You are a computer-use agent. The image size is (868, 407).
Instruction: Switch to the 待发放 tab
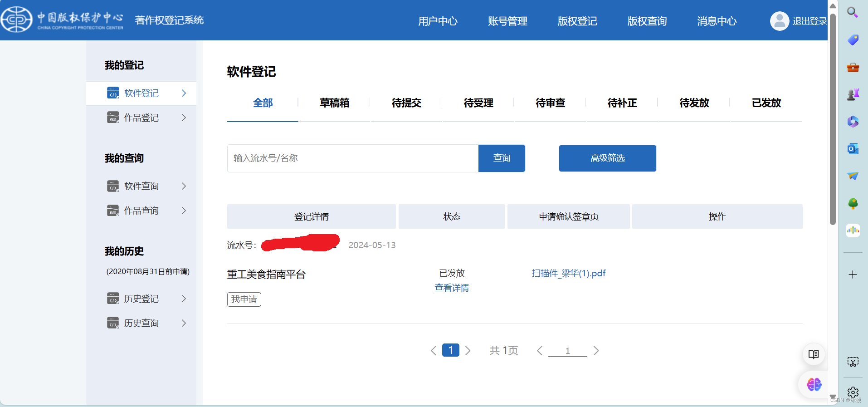pyautogui.click(x=694, y=103)
